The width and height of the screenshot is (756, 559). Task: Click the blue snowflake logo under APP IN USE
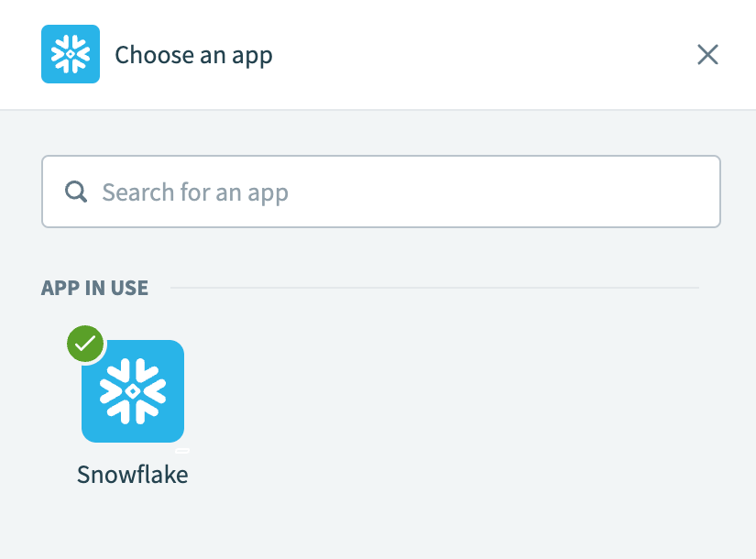pyautogui.click(x=132, y=391)
